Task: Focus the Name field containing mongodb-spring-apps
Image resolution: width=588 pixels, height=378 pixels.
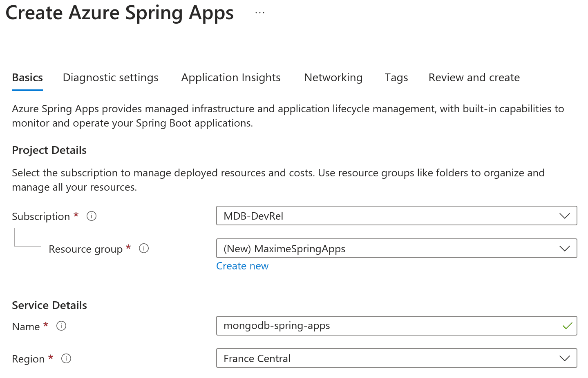Action: (388, 326)
